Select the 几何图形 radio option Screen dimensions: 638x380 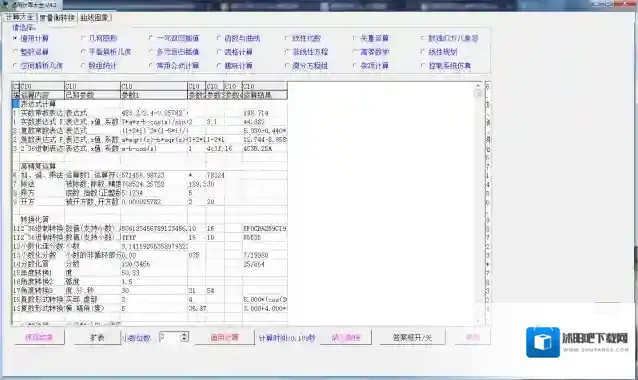coord(99,38)
